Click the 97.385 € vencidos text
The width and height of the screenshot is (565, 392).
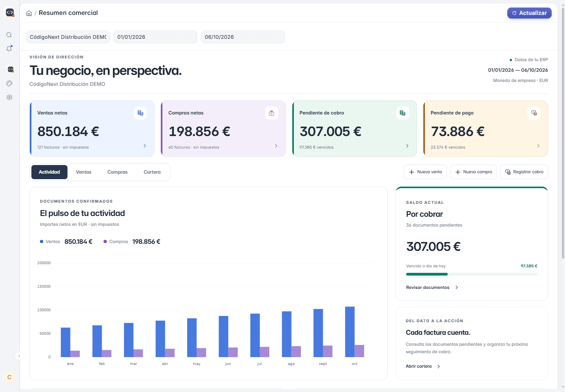pos(317,147)
